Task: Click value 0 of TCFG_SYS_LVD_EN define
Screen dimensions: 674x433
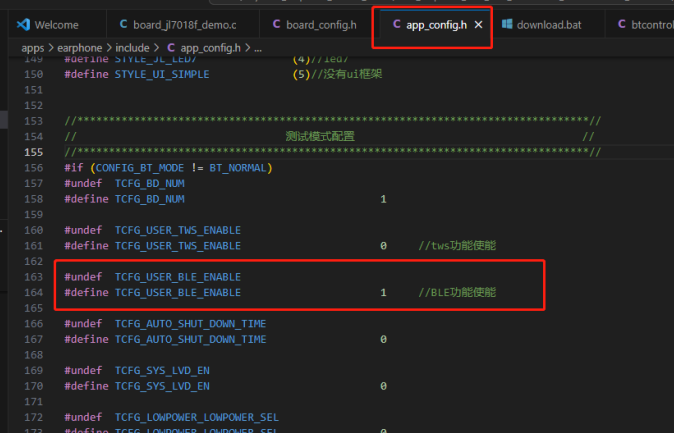Action: click(x=383, y=386)
